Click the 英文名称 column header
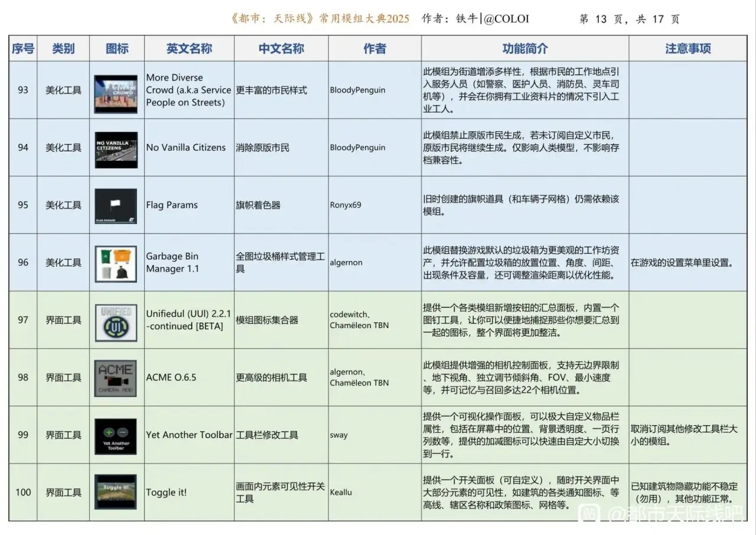756x535 pixels. click(x=189, y=48)
